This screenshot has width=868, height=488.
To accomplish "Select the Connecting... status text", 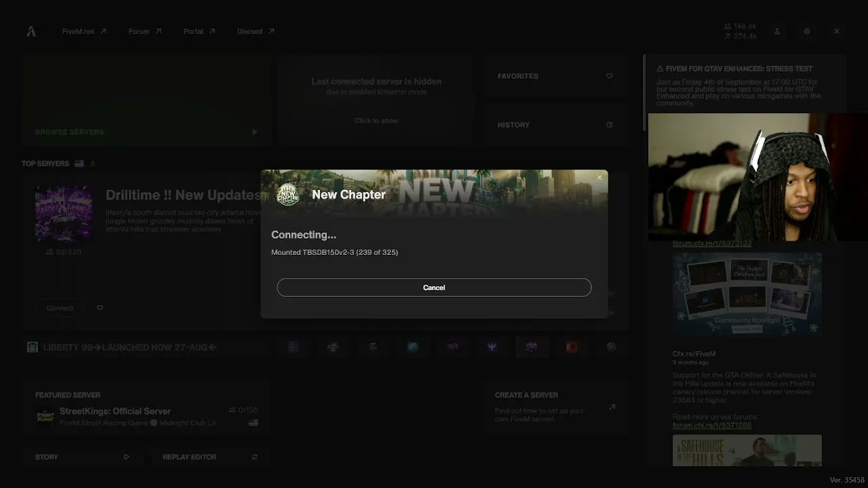I will pos(304,235).
